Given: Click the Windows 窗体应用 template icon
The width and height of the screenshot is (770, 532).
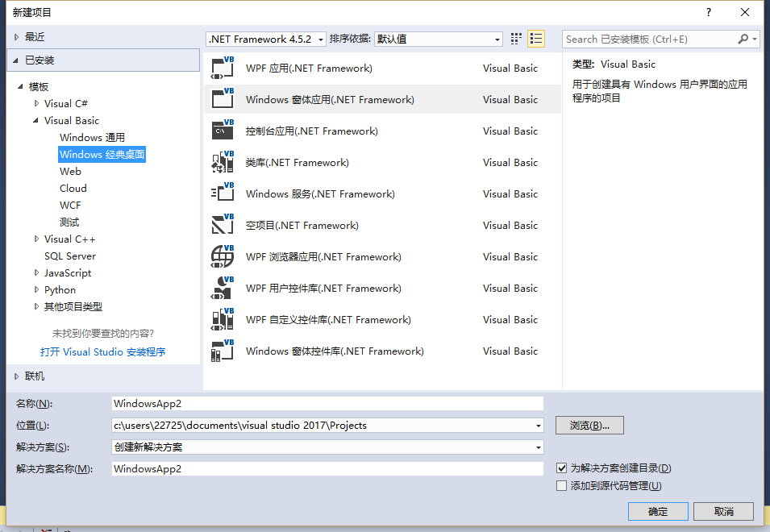Looking at the screenshot, I should click(223, 100).
